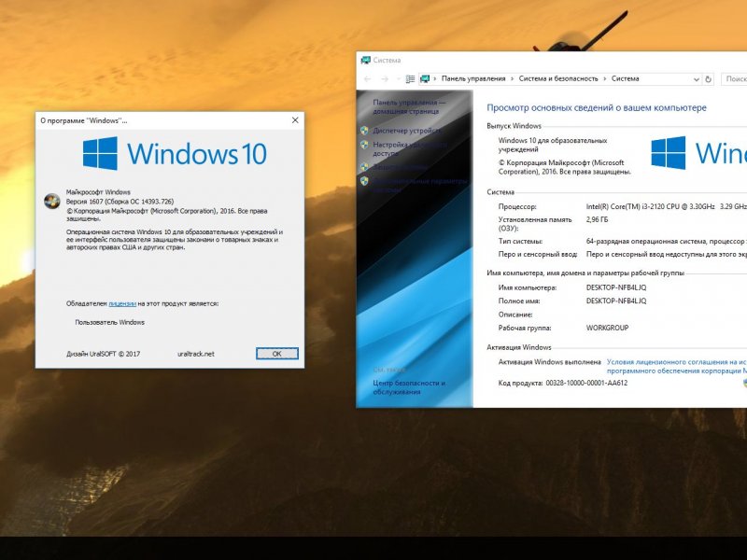Click 'Дизайн UralSOFT © 2017' text

(x=103, y=354)
